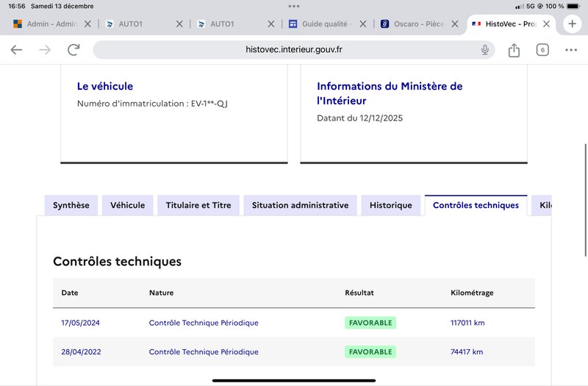Select the 17/05/2024 inspection date
Image resolution: width=588 pixels, height=386 pixels.
[x=80, y=323]
